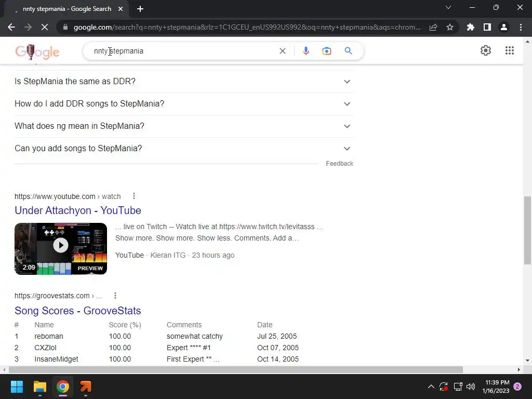Stop loading the page
This screenshot has height=399, width=532.
click(x=45, y=27)
